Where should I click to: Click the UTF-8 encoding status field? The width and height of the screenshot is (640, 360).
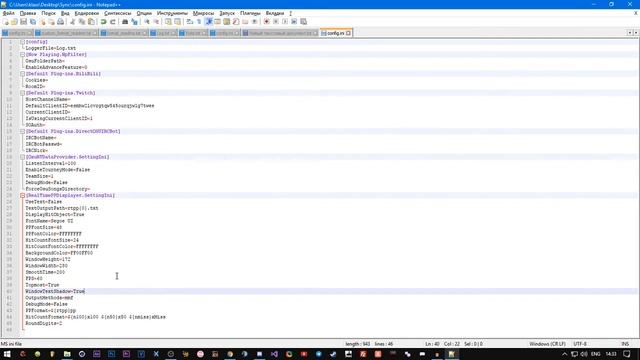(x=580, y=344)
